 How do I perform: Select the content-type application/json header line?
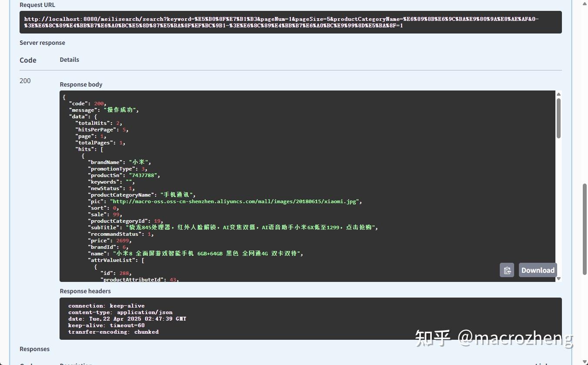point(120,312)
